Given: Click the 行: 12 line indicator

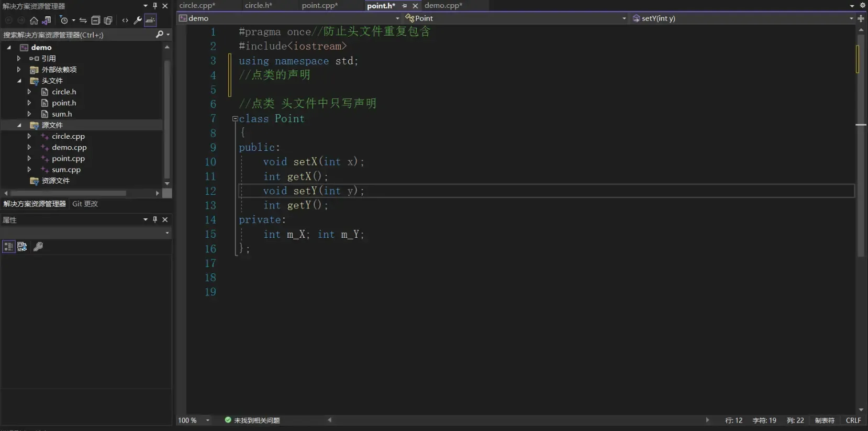Looking at the screenshot, I should point(734,421).
